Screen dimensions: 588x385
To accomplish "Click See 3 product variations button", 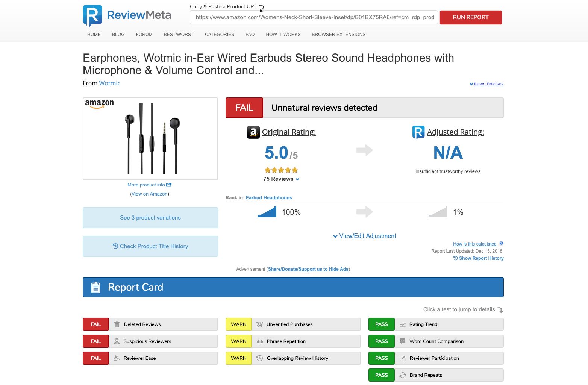I will tap(150, 218).
